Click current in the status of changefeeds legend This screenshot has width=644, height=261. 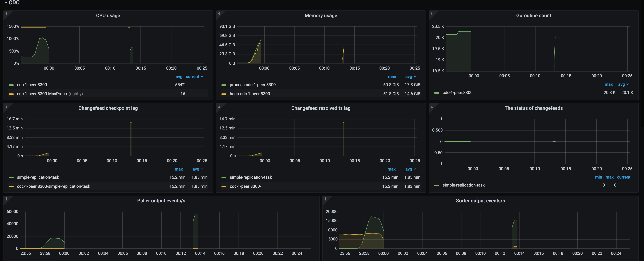[x=624, y=177]
